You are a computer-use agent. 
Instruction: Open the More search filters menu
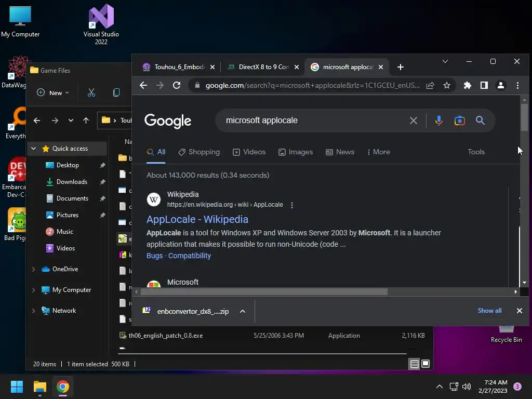[x=378, y=152]
